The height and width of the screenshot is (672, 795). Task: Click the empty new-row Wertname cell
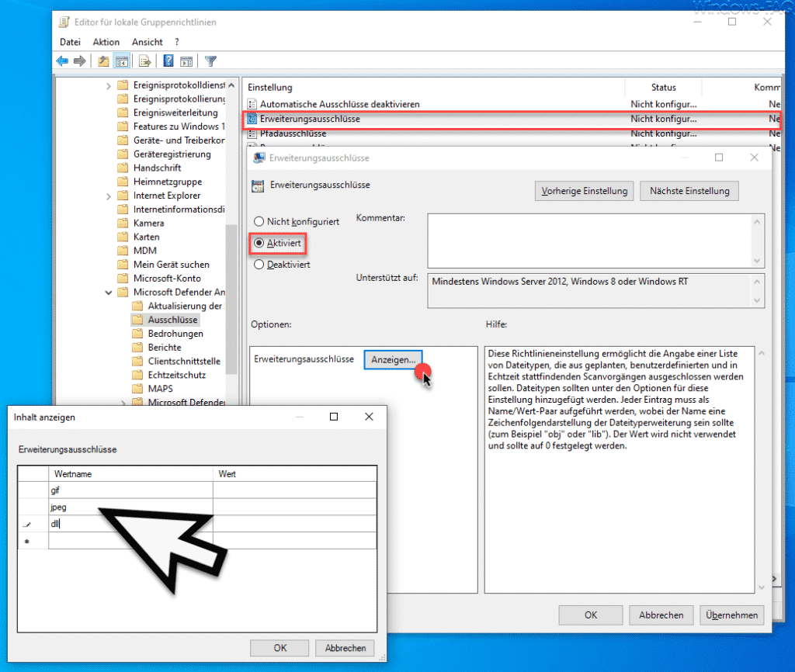click(130, 541)
